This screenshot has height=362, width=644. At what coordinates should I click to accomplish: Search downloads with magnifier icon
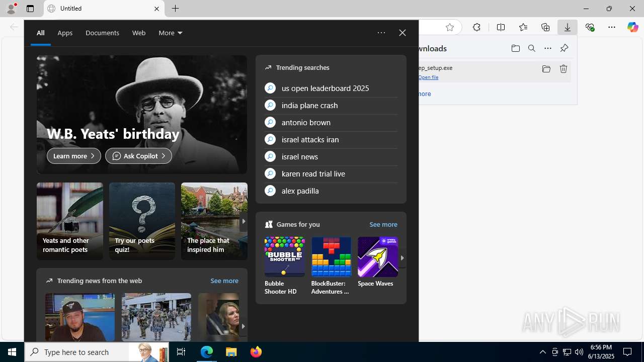point(532,48)
